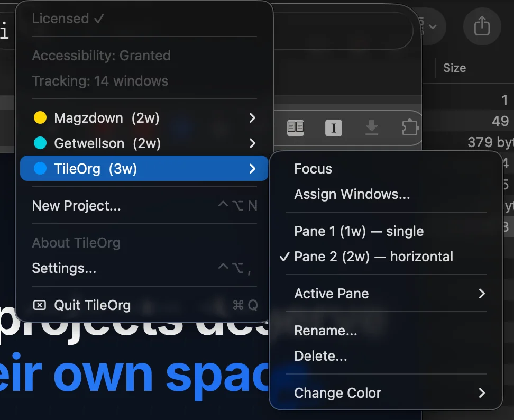Open Settings... from the TileOrg menu
The image size is (514, 420).
pyautogui.click(x=64, y=268)
